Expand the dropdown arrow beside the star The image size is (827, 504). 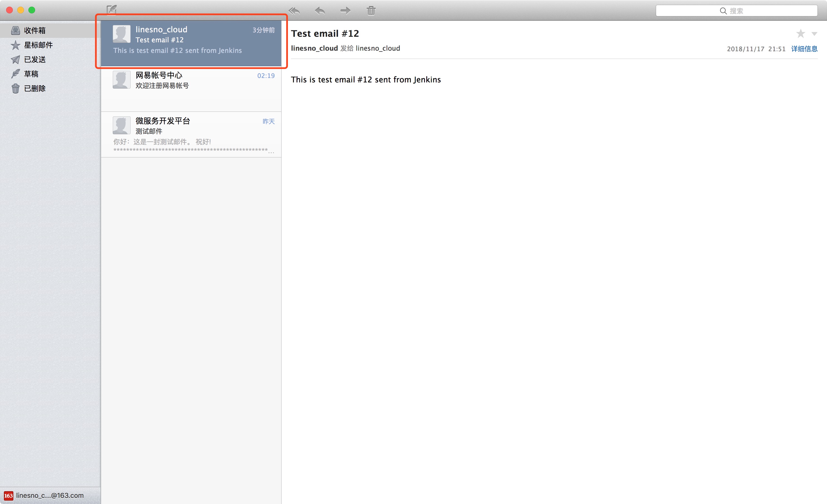[x=814, y=34]
